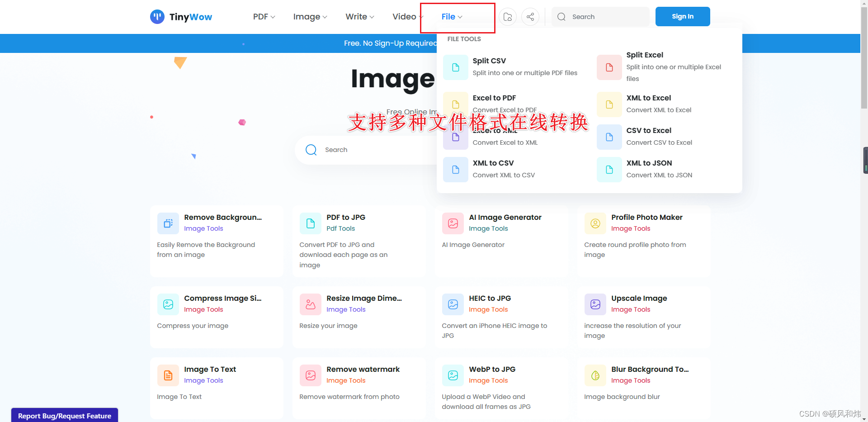This screenshot has height=422, width=868.
Task: Click the Remove watermark icon
Action: click(311, 375)
